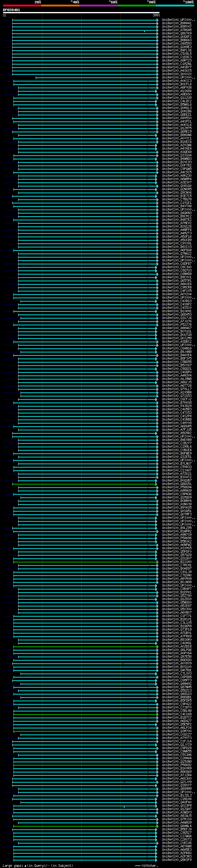Select the UniRef100_B9LZ95 label
197x868 pixels.
point(177,528)
